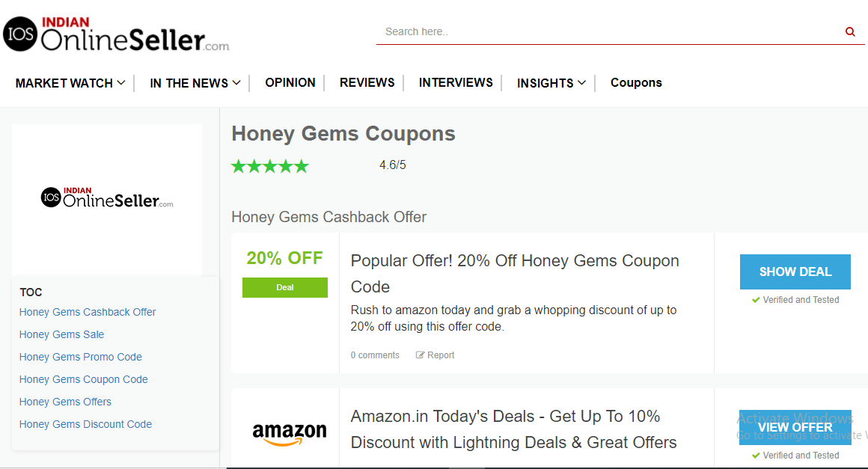Open the Indian Online Seller header logo
The image size is (868, 469).
[116, 34]
